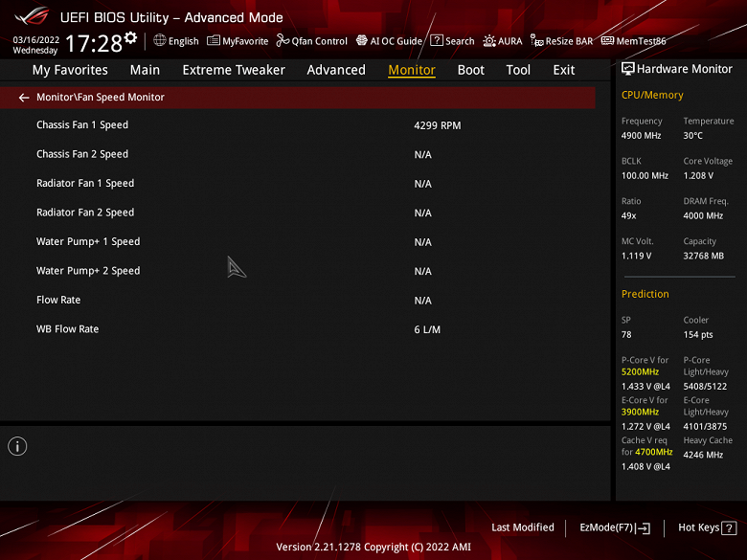Click the 4246 MHz Heavy Cache value
747x560 pixels.
703,455
